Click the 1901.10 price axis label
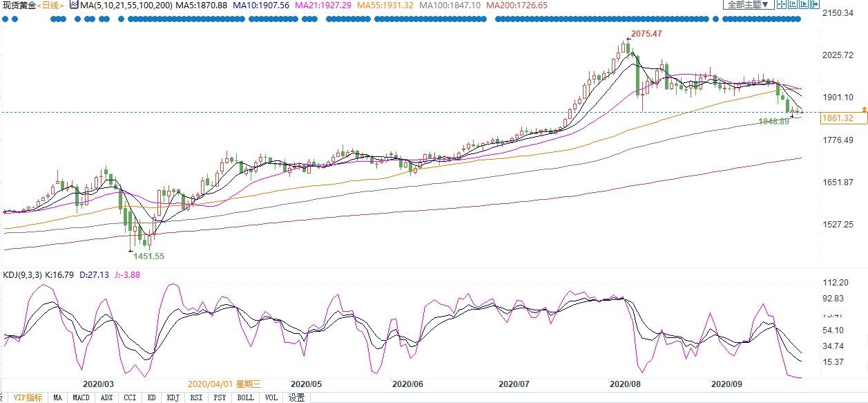 [839, 98]
